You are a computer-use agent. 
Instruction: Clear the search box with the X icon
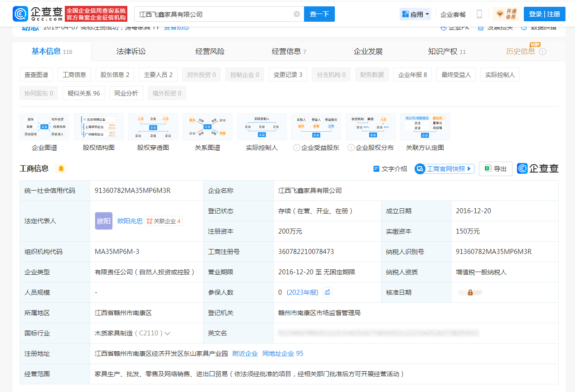tap(297, 14)
